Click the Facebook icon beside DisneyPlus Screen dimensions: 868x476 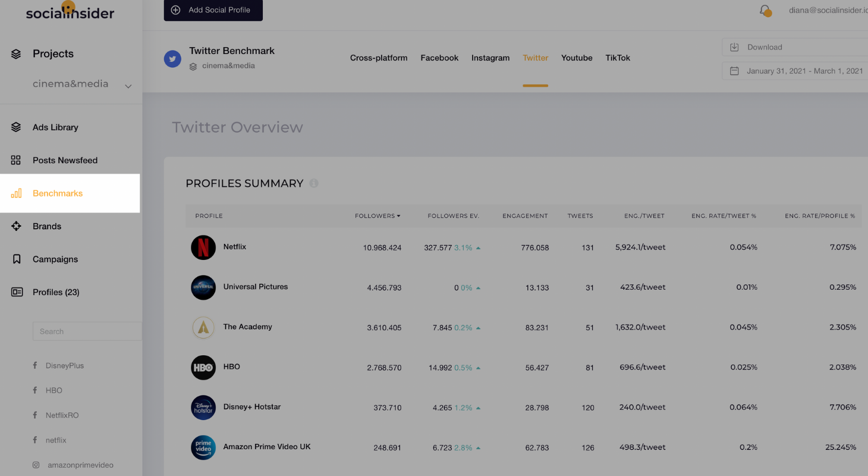pyautogui.click(x=35, y=365)
